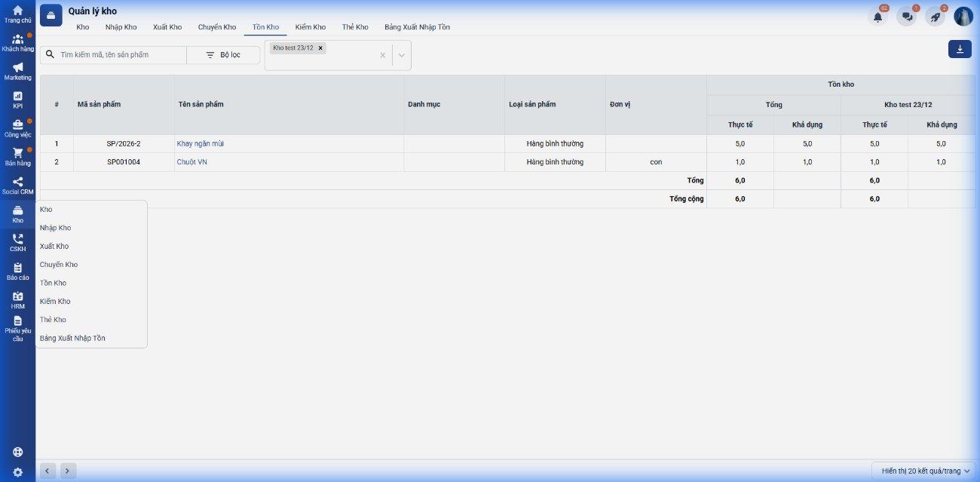
Task: Switch to the Kiểm Kho tab
Action: (x=310, y=27)
